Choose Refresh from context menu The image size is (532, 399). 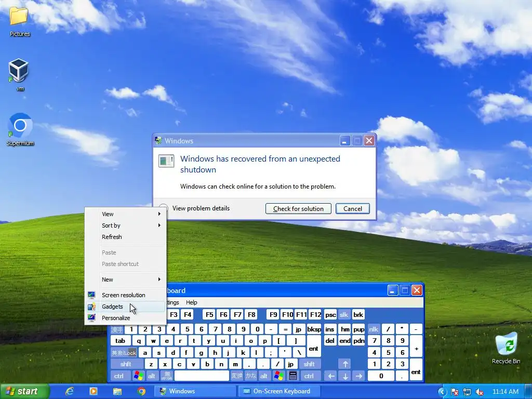pos(126,237)
